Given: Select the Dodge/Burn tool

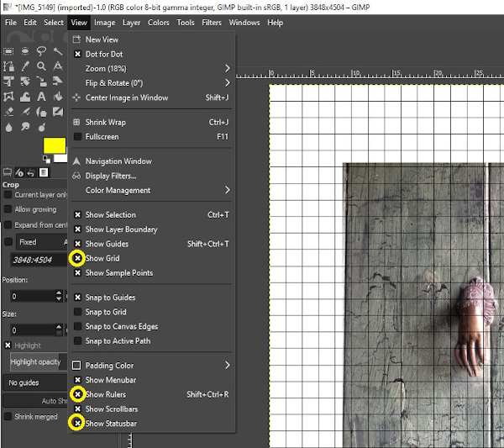Looking at the screenshot, I should pos(41,128).
